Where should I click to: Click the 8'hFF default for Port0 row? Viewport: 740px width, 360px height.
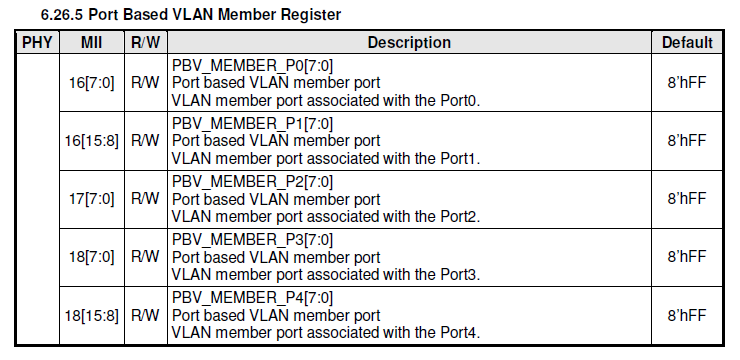687,83
